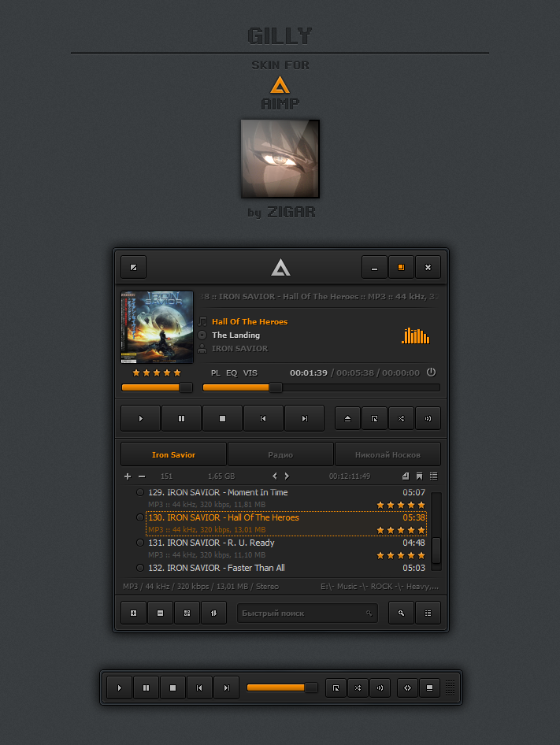Play from the mini player bar
The image size is (560, 745).
(119, 688)
